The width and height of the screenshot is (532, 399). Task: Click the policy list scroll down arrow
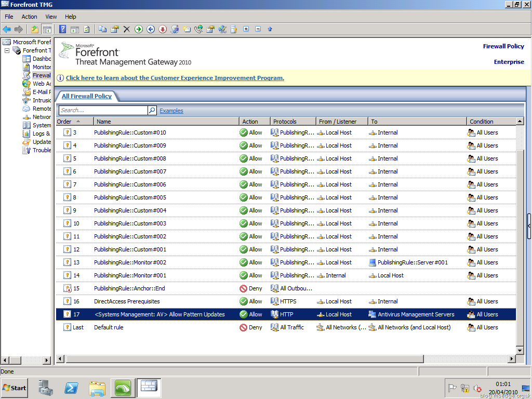point(520,351)
